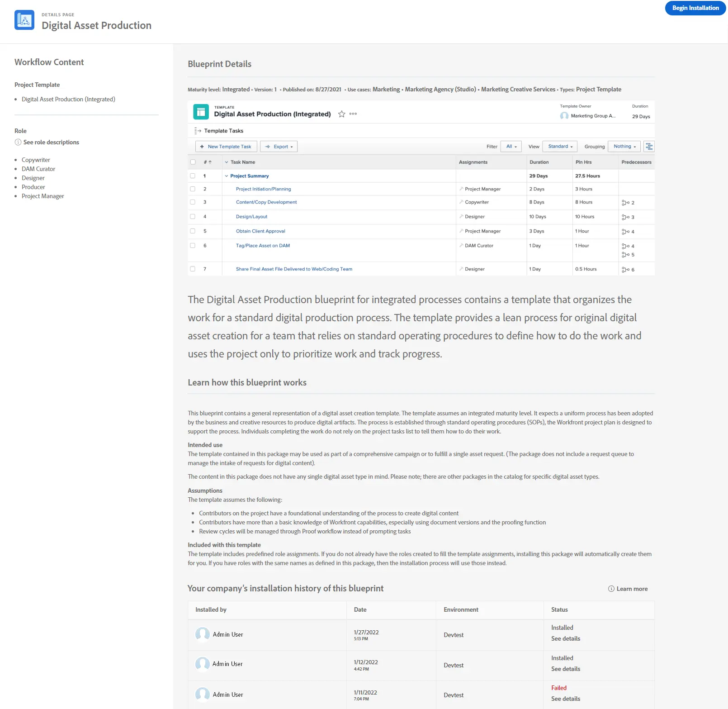
Task: Click the Project Summary task name
Action: 250,176
